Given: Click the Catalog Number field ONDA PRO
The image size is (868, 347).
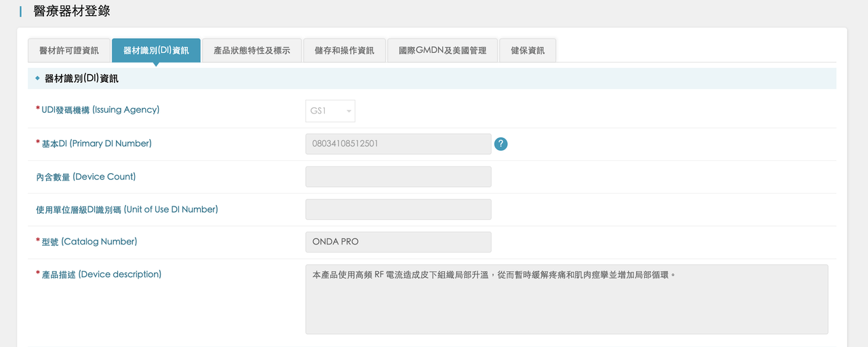Looking at the screenshot, I should 398,242.
